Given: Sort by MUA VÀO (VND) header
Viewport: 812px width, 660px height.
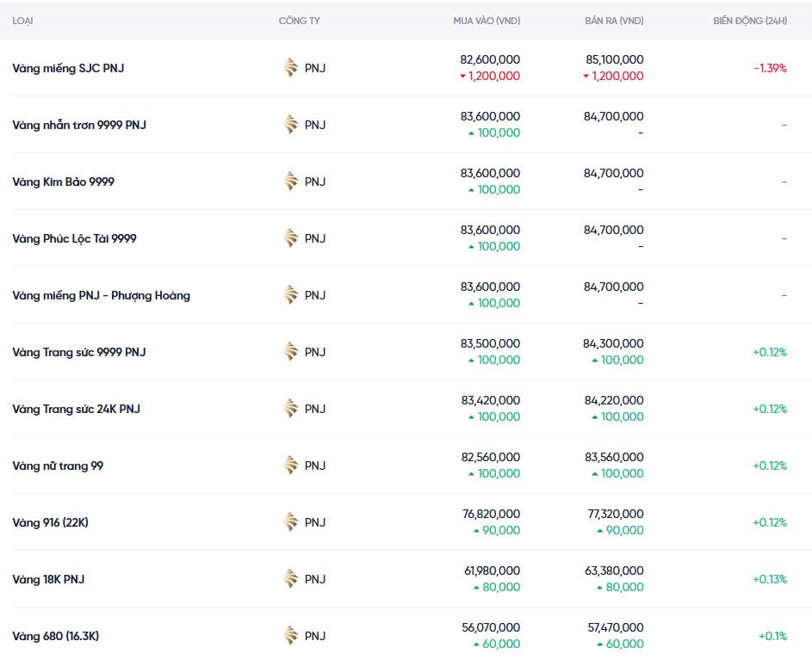Looking at the screenshot, I should point(487,21).
